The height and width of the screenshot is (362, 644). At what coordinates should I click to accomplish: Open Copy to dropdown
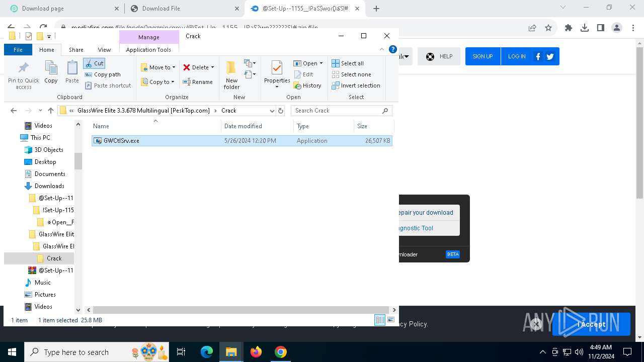[157, 82]
